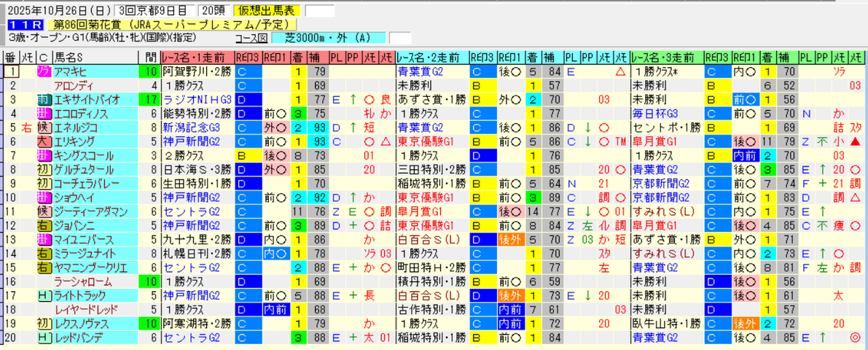Viewport: 868px width, 350px height.
Task: Click the H badge beside ライトトラック
Action: [x=43, y=295]
